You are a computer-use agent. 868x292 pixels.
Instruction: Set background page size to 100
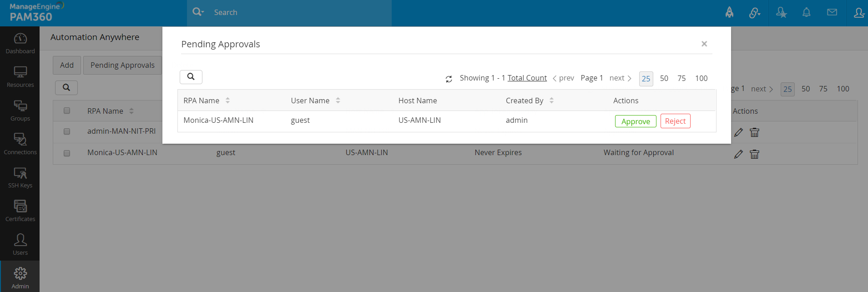pos(843,89)
